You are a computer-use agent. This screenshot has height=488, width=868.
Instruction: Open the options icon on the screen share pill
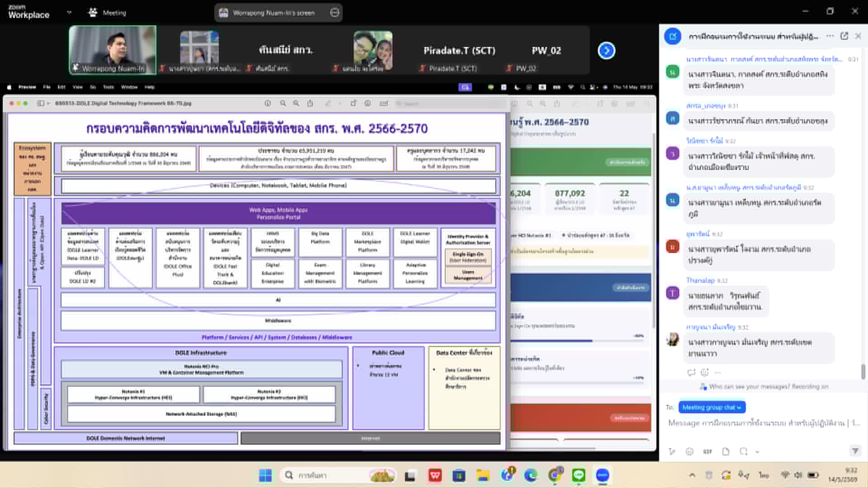pos(335,13)
